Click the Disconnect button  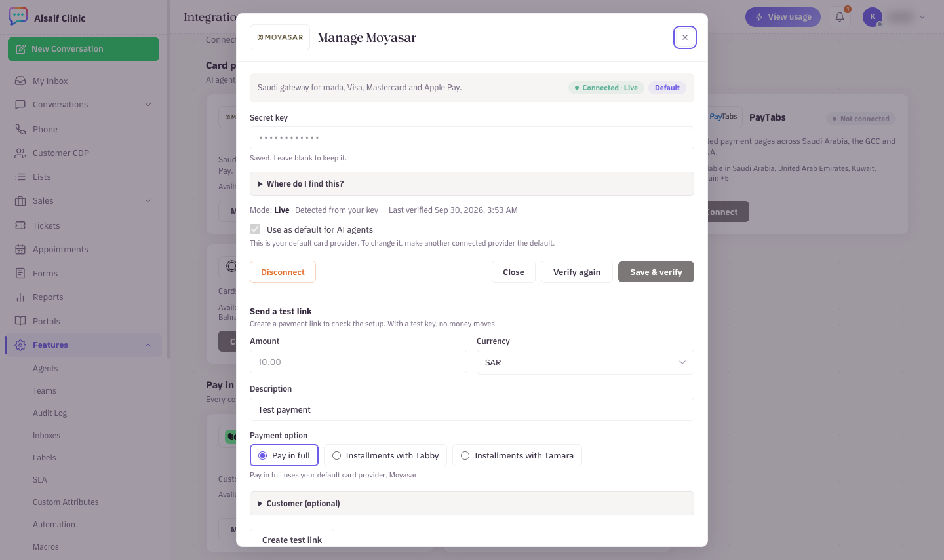[283, 272]
